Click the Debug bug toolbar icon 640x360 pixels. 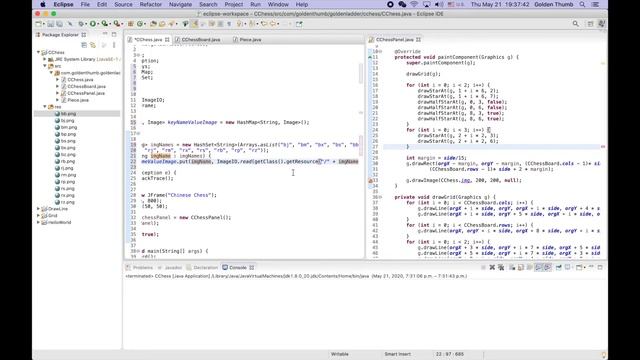click(82, 24)
